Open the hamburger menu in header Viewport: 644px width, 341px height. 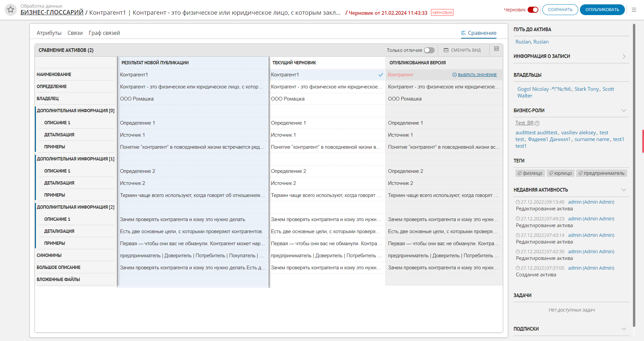pos(634,10)
